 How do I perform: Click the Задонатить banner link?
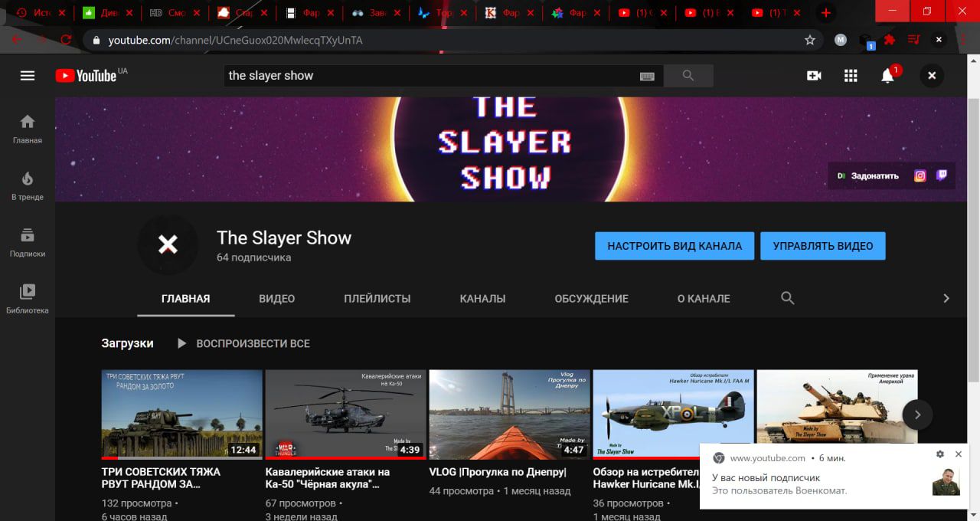(x=868, y=175)
